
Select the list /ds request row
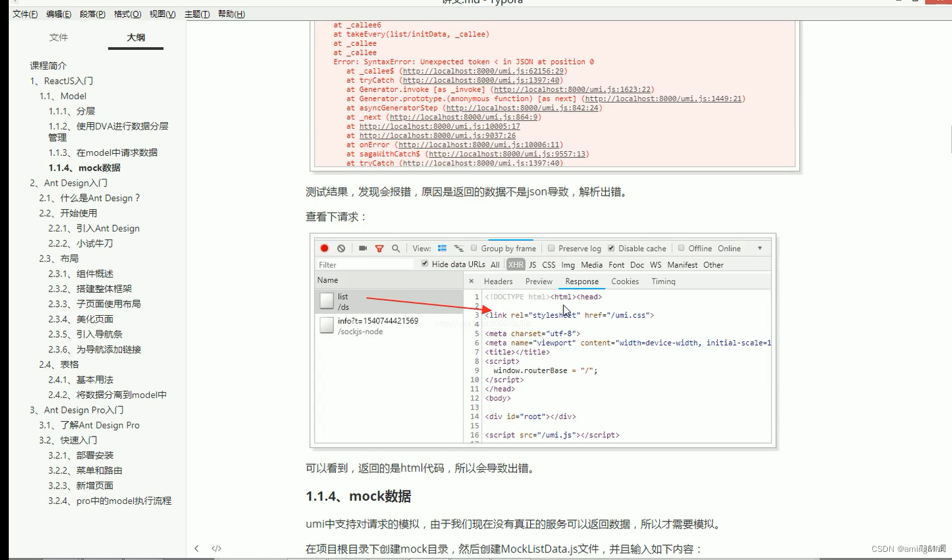click(389, 302)
